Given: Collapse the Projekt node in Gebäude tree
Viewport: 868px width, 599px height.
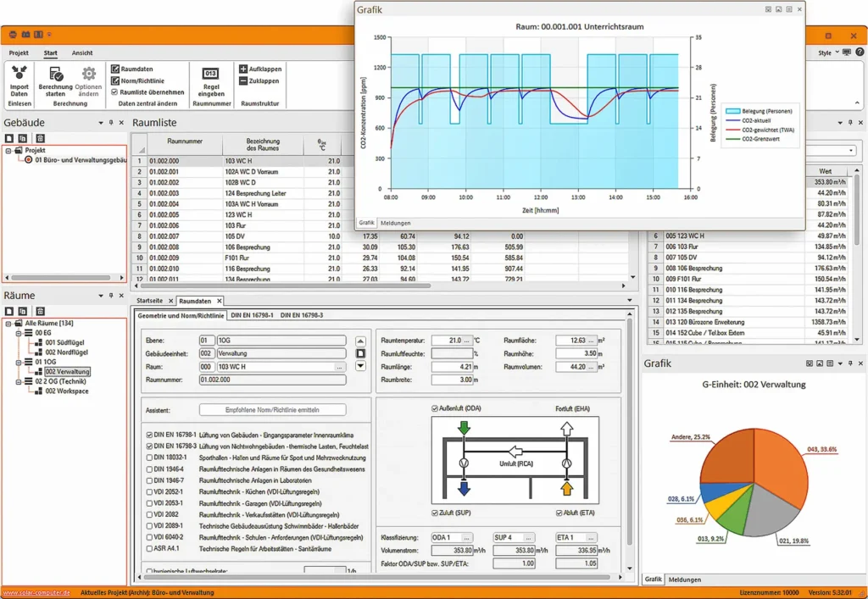Looking at the screenshot, I should tap(8, 150).
